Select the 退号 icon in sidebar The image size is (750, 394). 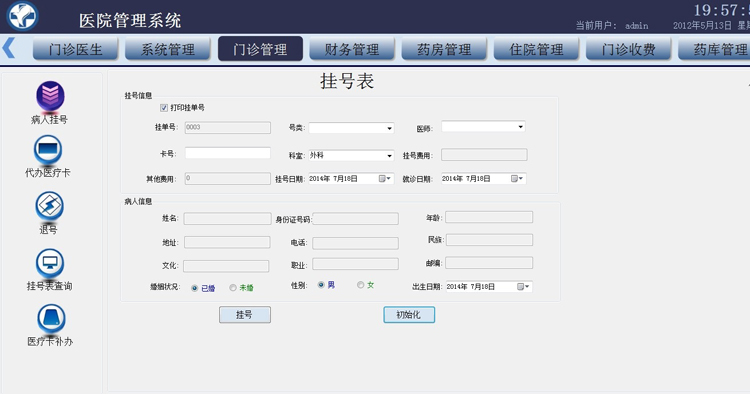[49, 206]
